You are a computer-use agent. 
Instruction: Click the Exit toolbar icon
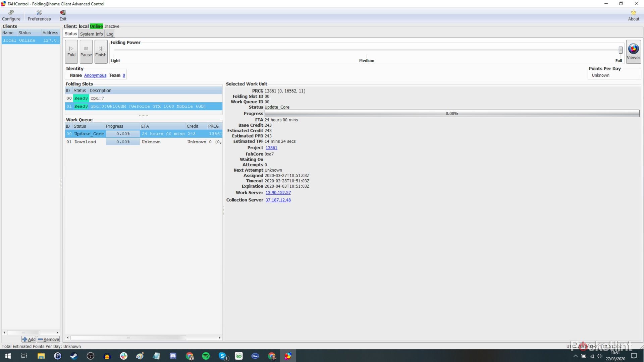tap(63, 15)
